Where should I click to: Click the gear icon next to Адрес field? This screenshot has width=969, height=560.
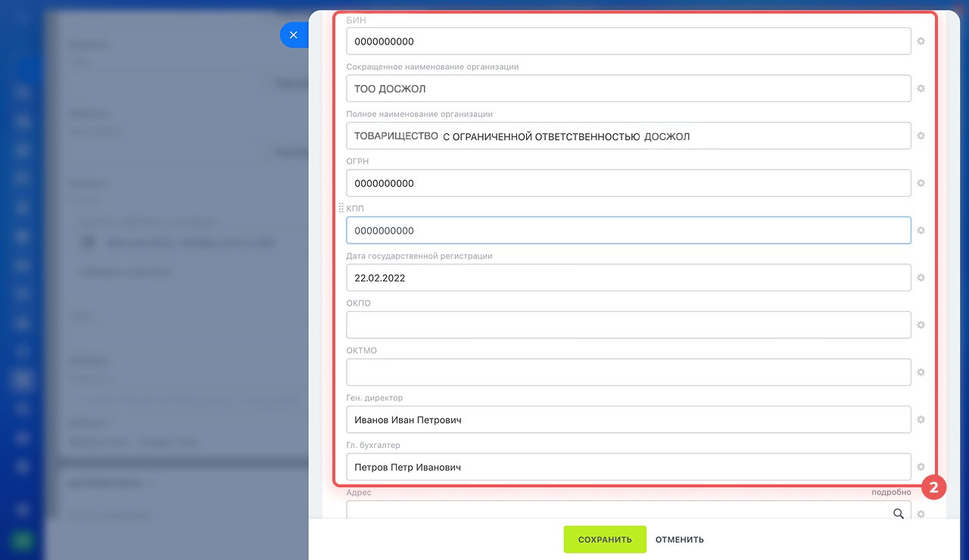[x=921, y=514]
